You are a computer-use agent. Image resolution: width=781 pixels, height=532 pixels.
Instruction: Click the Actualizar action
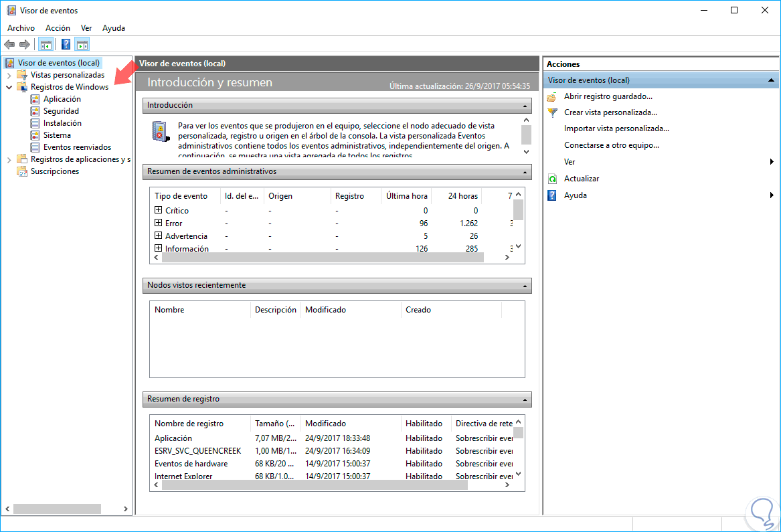point(582,178)
